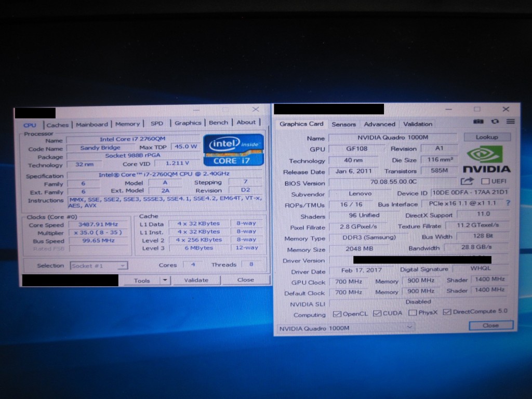
Task: Click the Core Speed value 3487.91 MHz
Action: (98, 224)
